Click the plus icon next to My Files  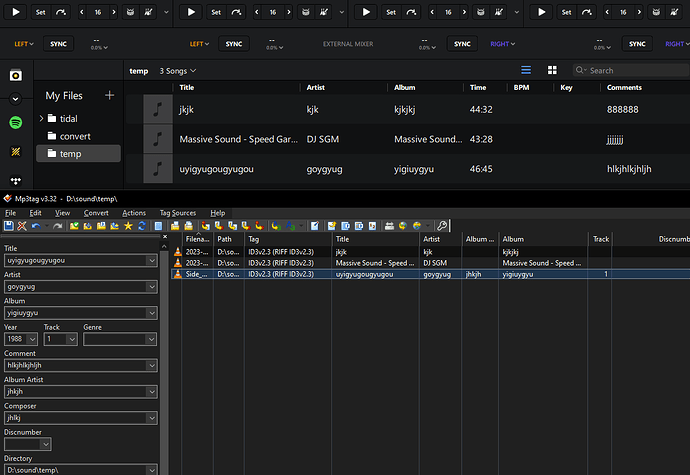(x=110, y=96)
